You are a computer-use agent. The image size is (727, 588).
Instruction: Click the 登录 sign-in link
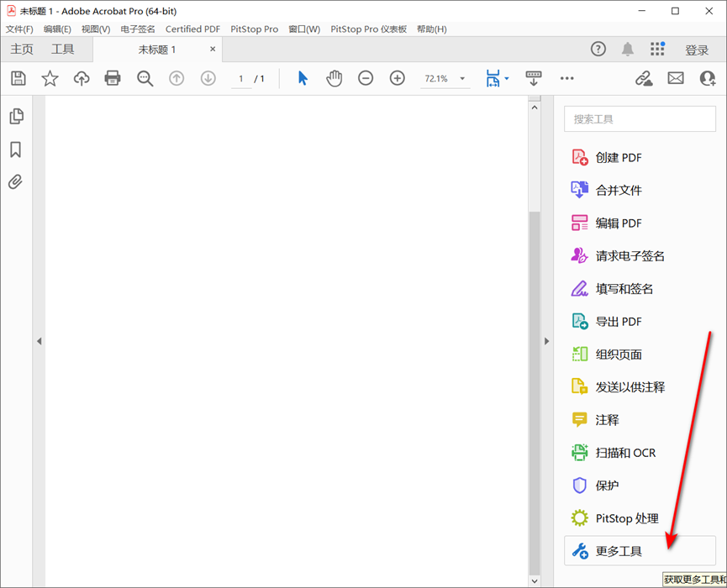(x=697, y=50)
